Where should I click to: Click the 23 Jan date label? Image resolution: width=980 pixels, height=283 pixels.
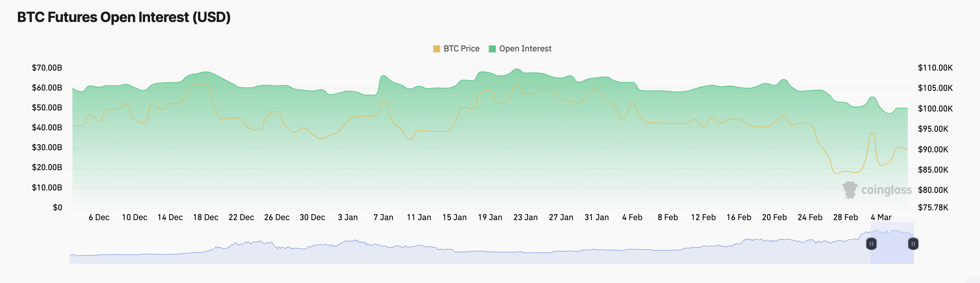point(525,217)
